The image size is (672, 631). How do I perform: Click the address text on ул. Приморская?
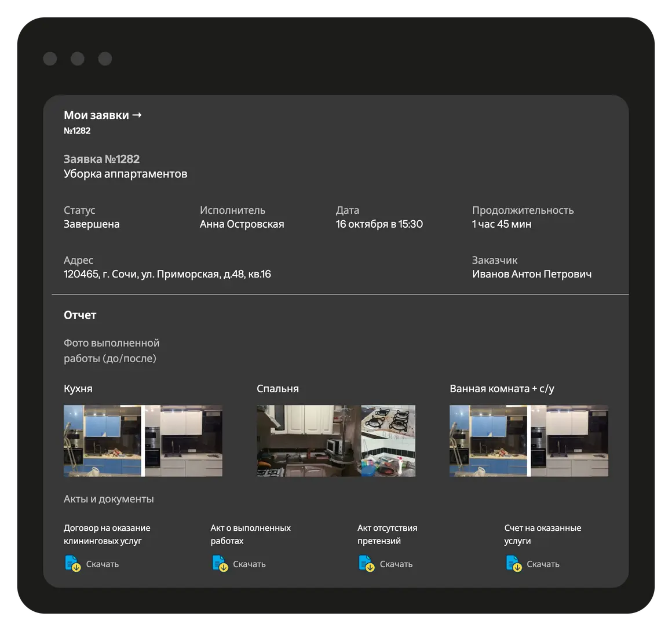[167, 274]
